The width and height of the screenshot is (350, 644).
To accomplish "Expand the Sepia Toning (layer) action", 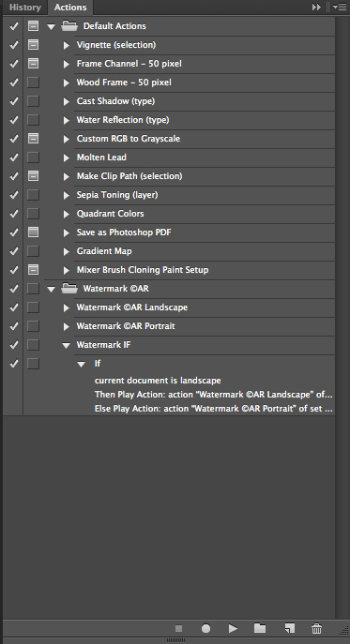I will tap(67, 196).
